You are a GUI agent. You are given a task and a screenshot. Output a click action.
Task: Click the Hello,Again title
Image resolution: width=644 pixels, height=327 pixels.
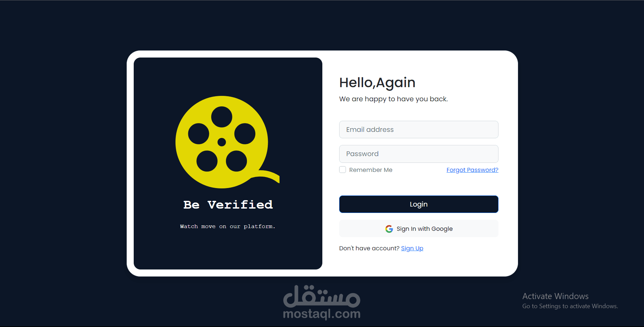click(x=377, y=83)
